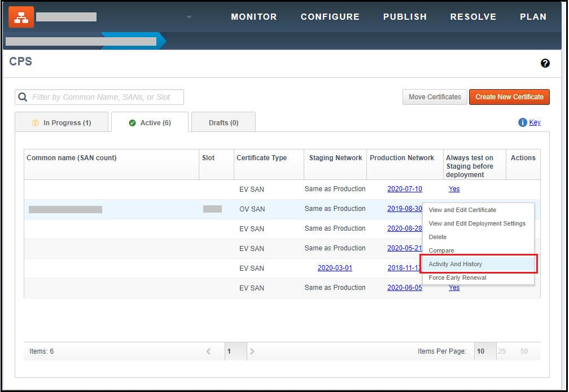Click the search magnifier icon

(23, 97)
